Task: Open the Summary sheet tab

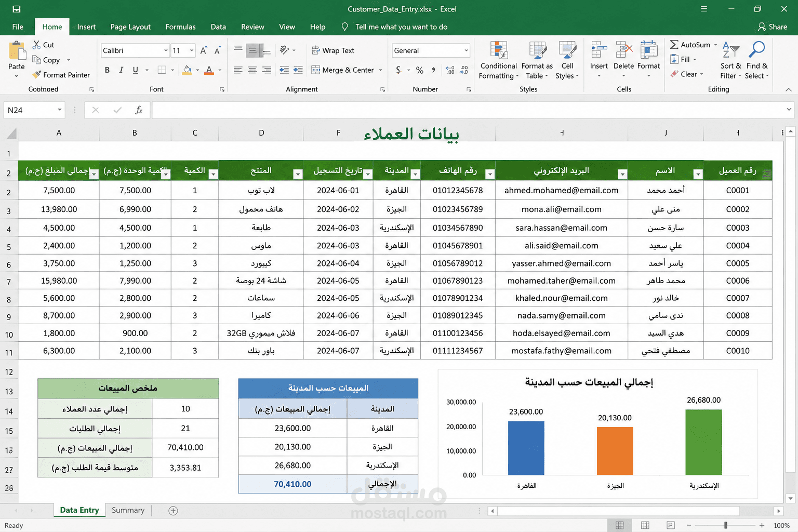Action: pos(128,510)
